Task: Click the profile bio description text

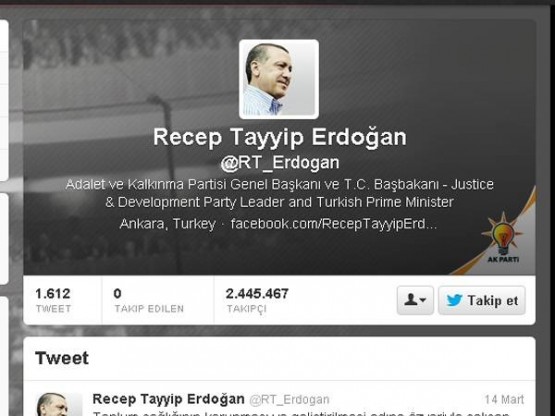Action: [x=280, y=193]
